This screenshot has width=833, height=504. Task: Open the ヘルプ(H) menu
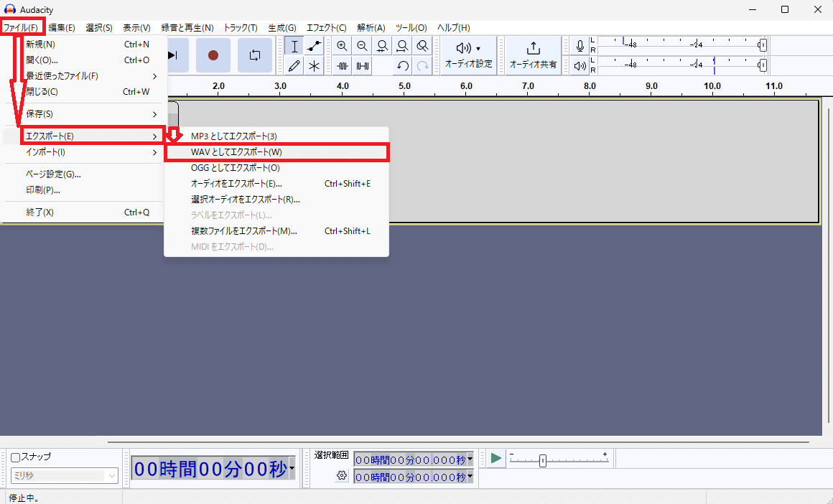click(x=454, y=27)
